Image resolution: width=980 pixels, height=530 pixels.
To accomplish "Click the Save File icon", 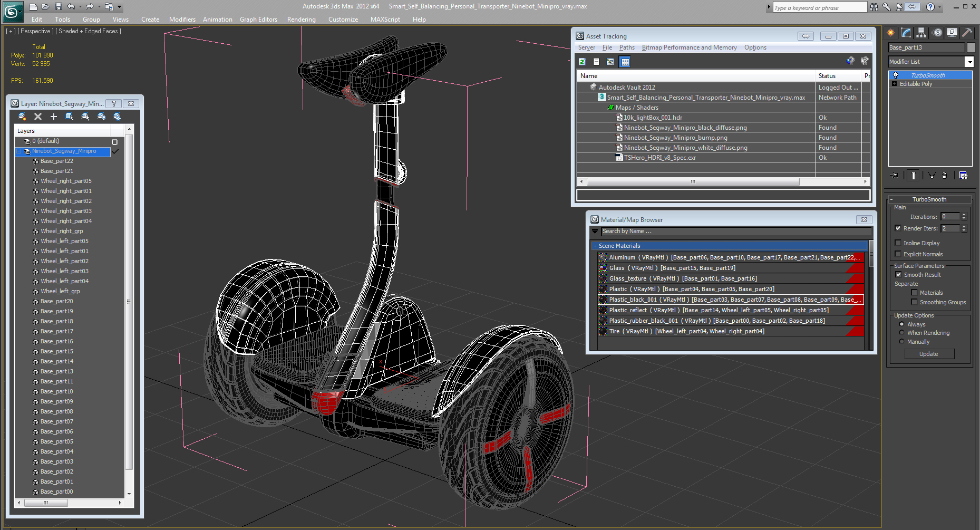I will point(59,7).
